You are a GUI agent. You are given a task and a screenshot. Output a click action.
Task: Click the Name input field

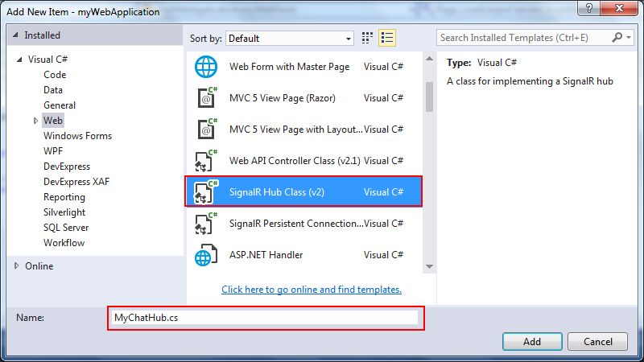point(265,319)
